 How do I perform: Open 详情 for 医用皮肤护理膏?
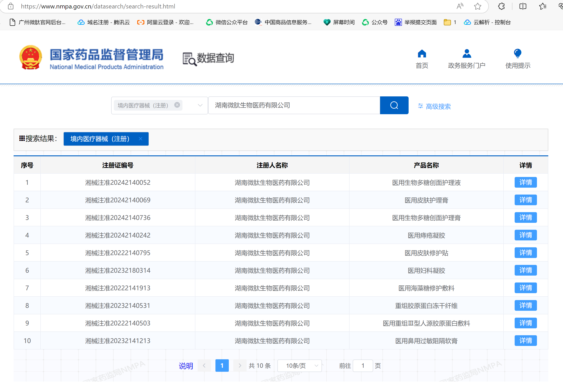tap(526, 200)
